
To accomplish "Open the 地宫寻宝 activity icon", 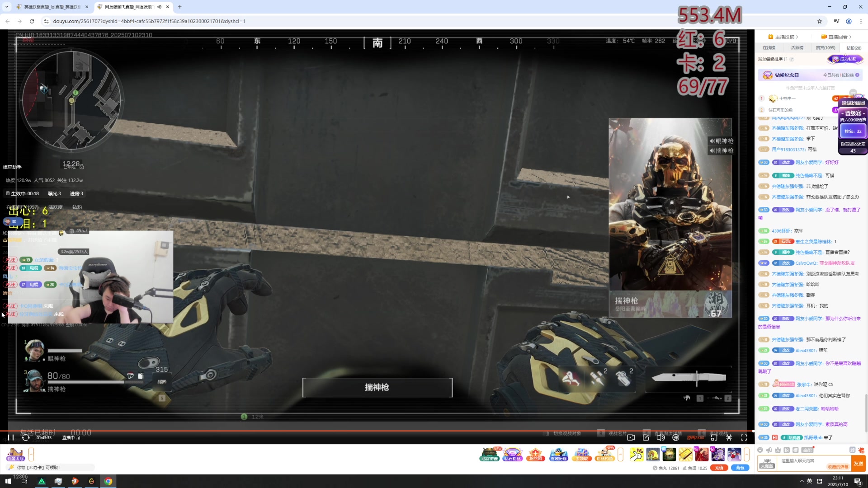I will 490,454.
